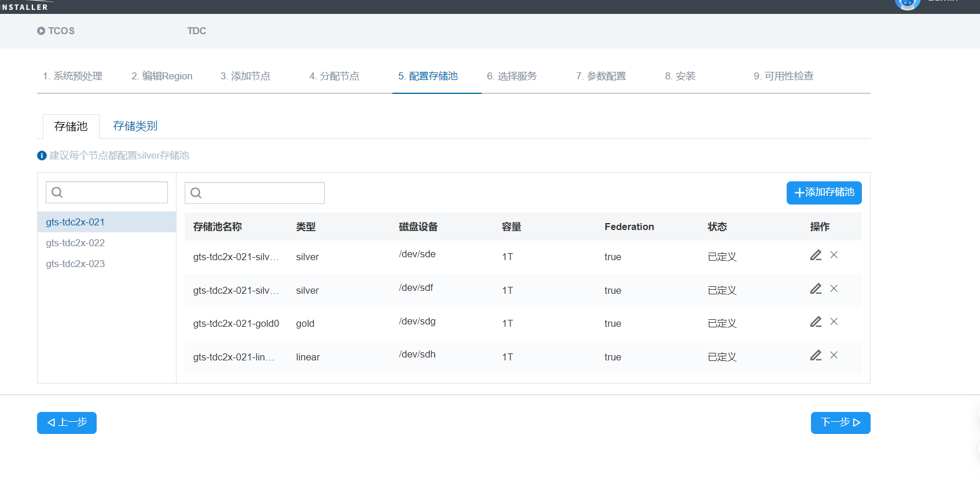Image resolution: width=980 pixels, height=489 pixels.
Task: Click the linear type cell
Action: [308, 357]
